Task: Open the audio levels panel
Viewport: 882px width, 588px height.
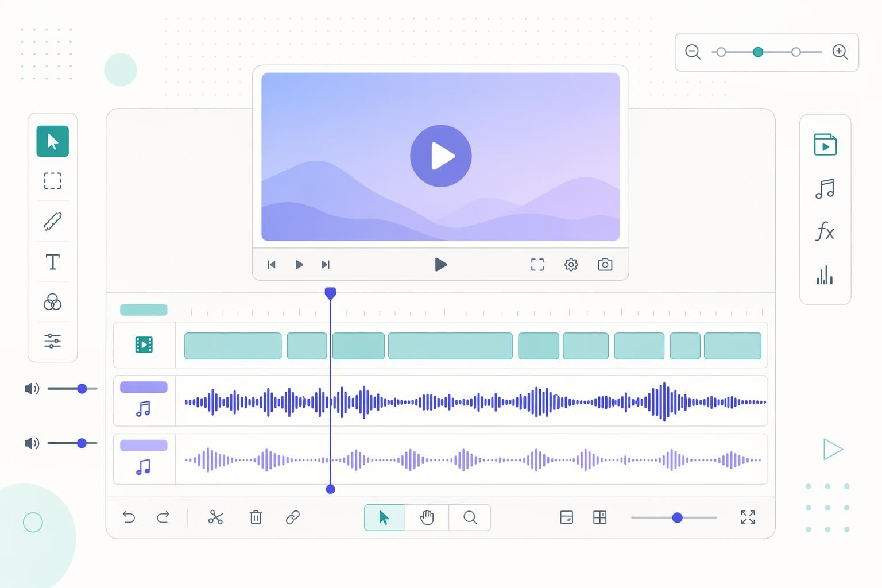Action: [x=825, y=276]
